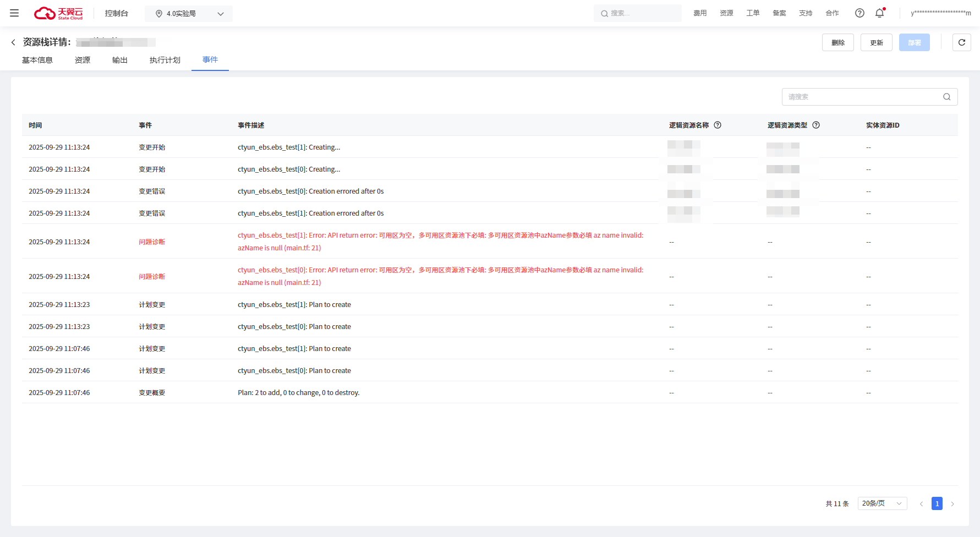Go to next page arrow in pagination
The width and height of the screenshot is (980, 537).
(x=952, y=503)
